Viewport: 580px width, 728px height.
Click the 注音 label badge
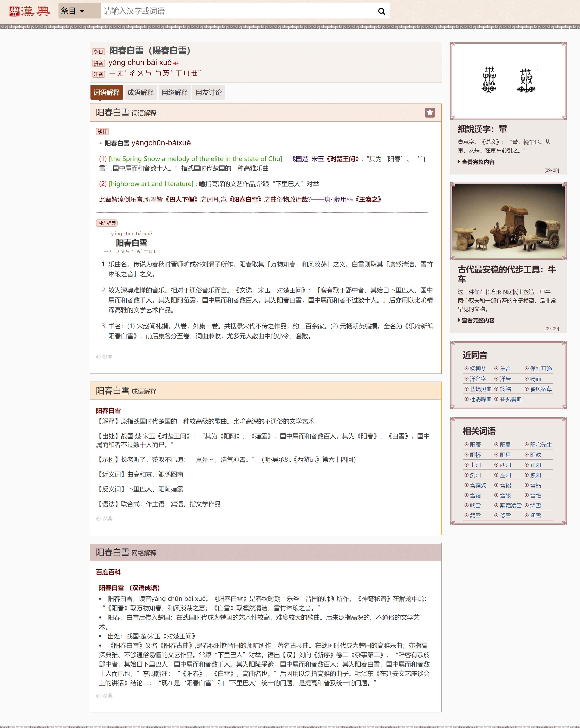click(99, 74)
